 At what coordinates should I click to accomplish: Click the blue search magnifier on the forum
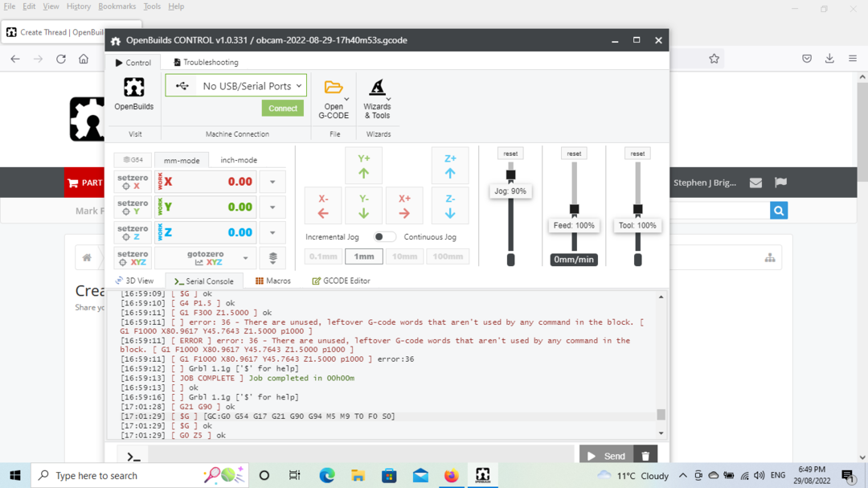coord(779,211)
